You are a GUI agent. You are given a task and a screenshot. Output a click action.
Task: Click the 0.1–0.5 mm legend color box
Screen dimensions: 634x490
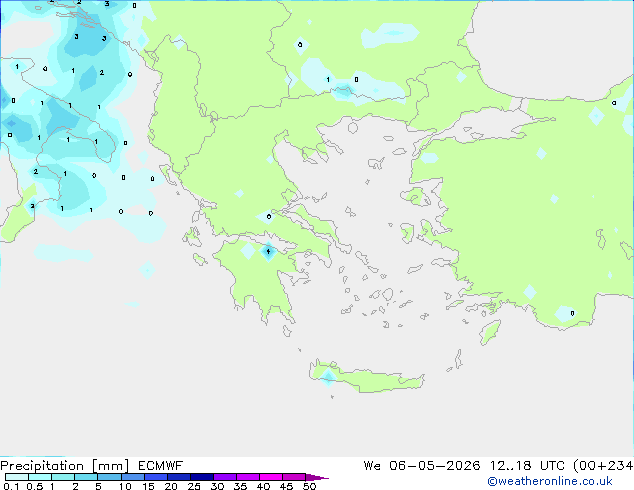(x=17, y=477)
